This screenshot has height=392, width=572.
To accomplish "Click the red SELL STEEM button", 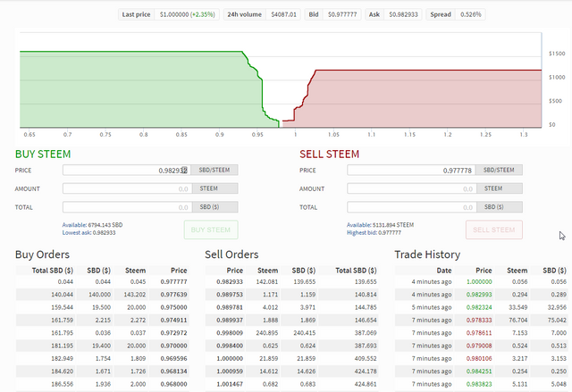I will [494, 229].
